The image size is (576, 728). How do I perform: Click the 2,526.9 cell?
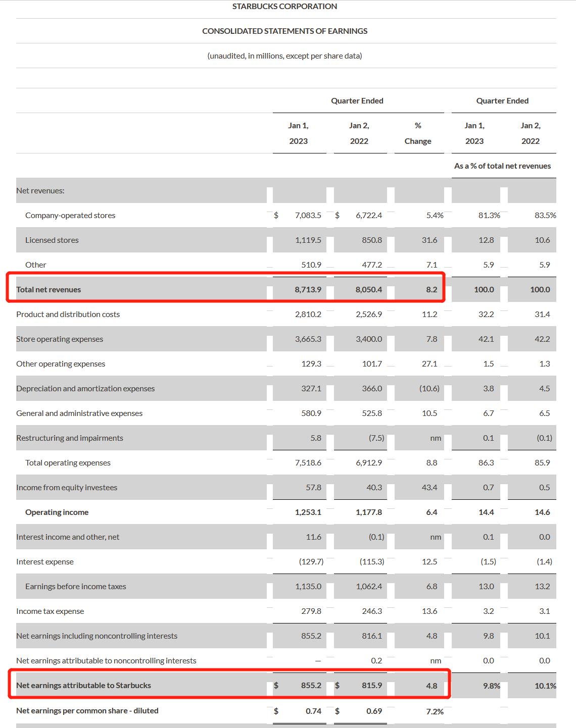point(369,315)
